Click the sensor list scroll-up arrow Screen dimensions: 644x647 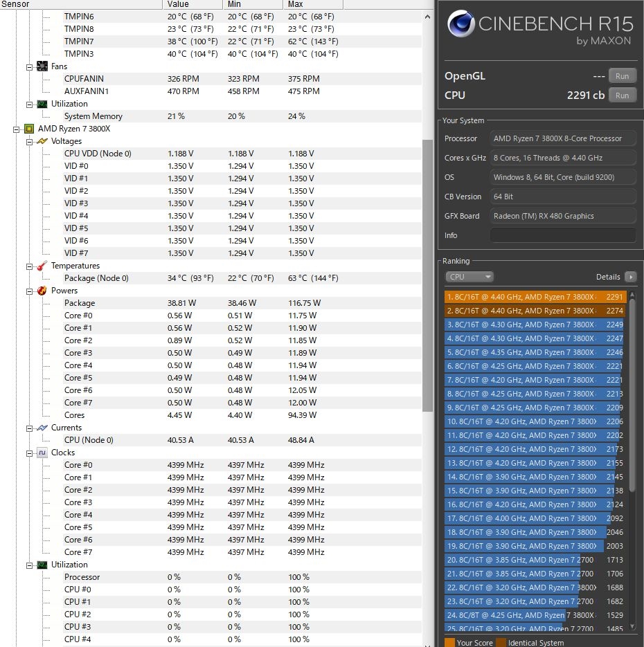[x=427, y=17]
